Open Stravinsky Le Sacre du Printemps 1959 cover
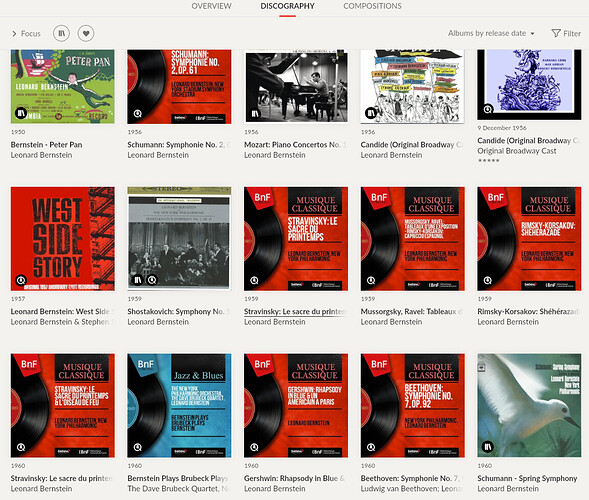The height and width of the screenshot is (500, 589). [x=296, y=239]
